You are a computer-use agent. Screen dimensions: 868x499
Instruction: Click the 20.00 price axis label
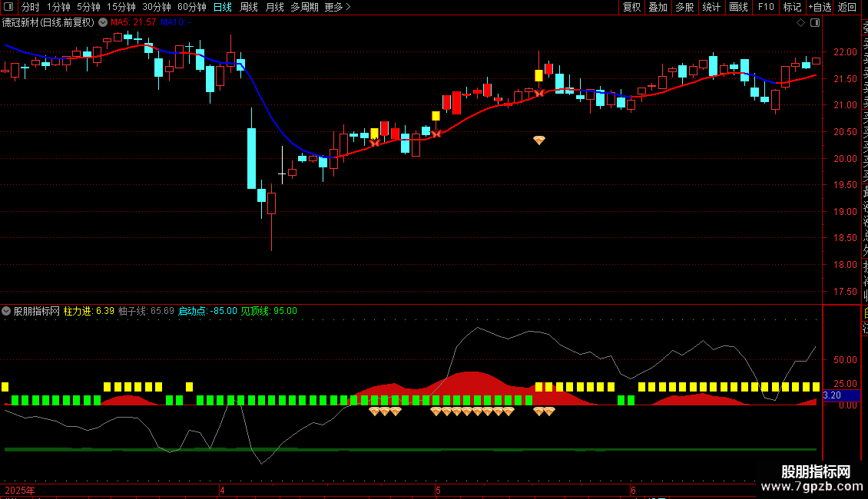click(x=845, y=159)
